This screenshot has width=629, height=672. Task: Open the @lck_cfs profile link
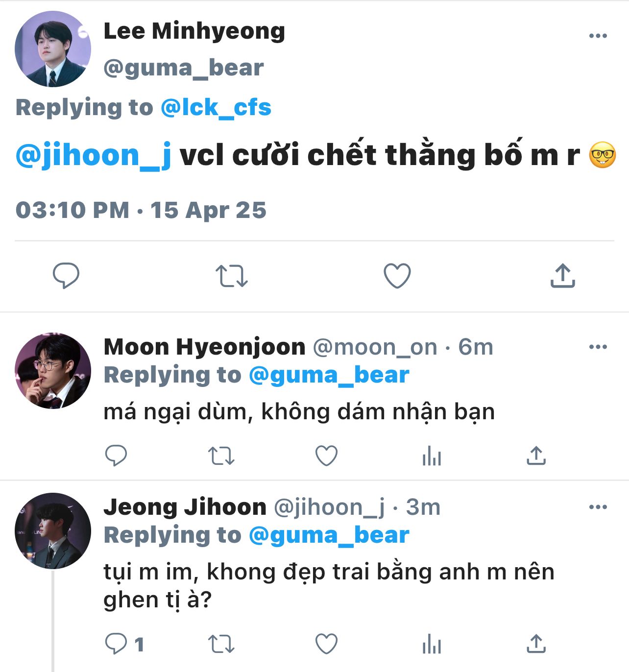click(x=216, y=107)
